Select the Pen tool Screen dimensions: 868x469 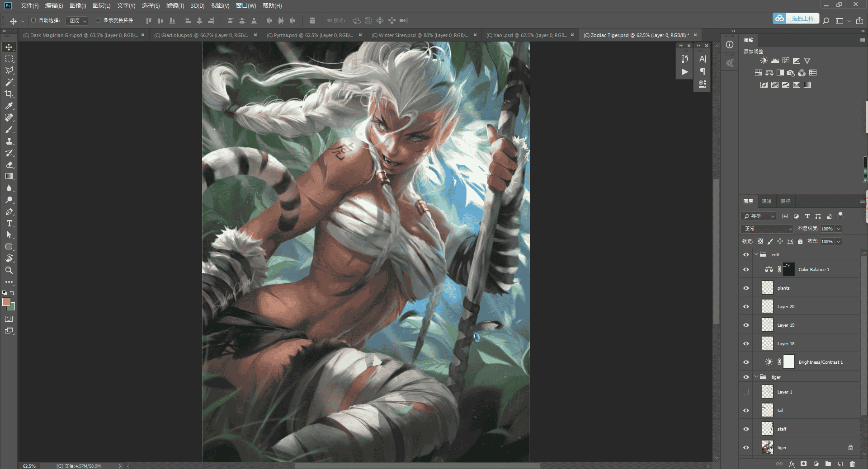pos(9,211)
